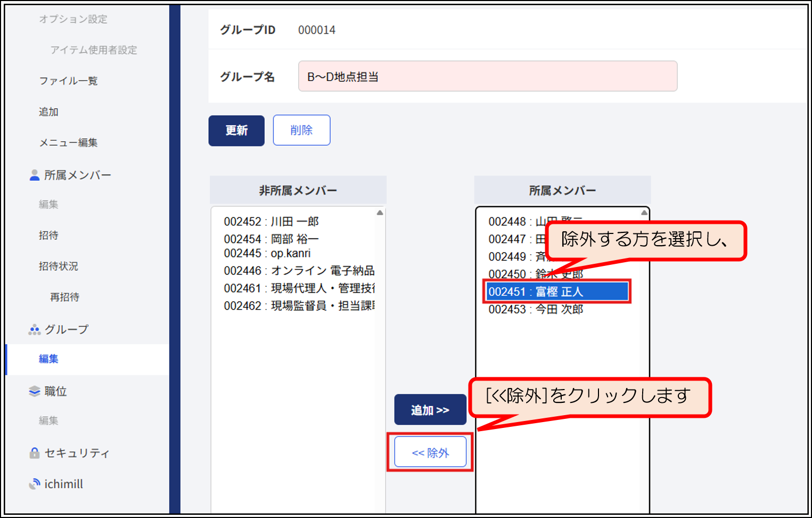Select 002453 : 今田 次郎 in members list
The height and width of the screenshot is (518, 812).
coord(536,309)
